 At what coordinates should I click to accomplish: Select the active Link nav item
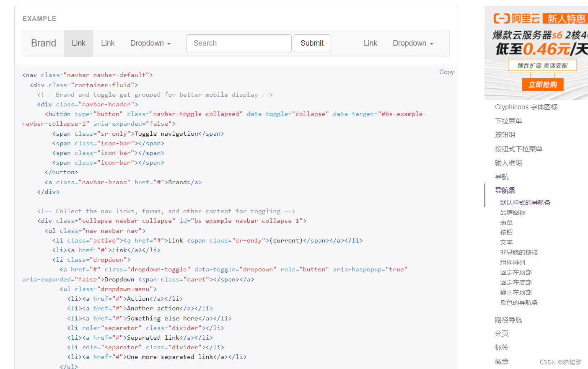pyautogui.click(x=78, y=43)
